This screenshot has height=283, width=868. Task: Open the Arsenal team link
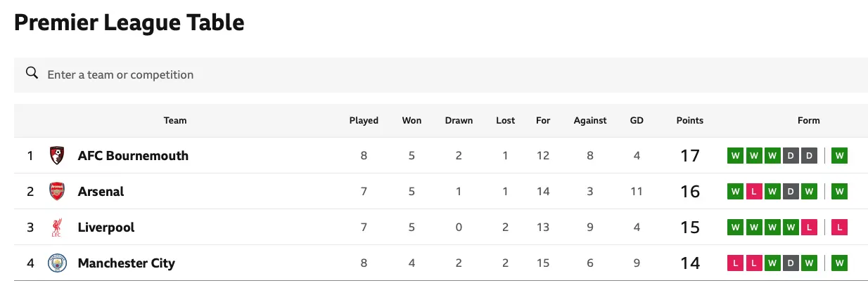click(x=101, y=191)
